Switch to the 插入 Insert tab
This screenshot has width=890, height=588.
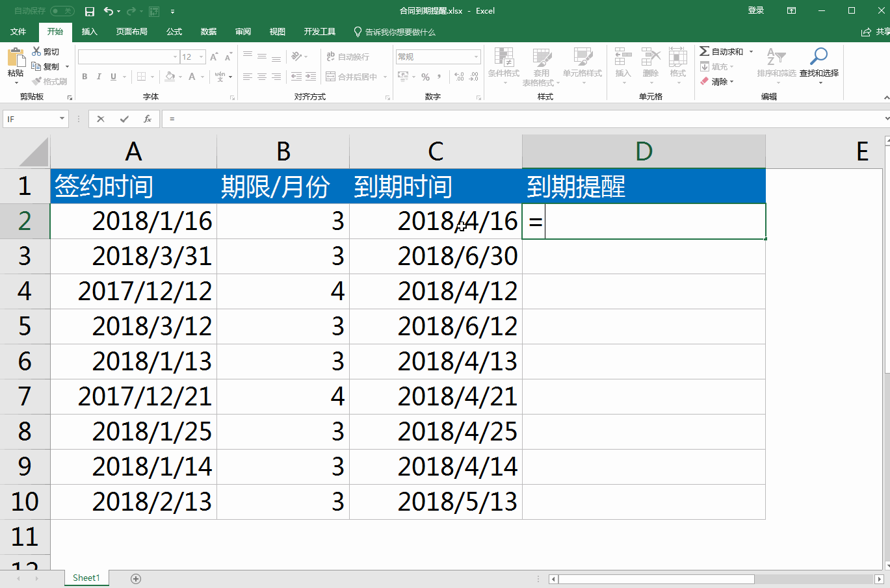point(89,32)
